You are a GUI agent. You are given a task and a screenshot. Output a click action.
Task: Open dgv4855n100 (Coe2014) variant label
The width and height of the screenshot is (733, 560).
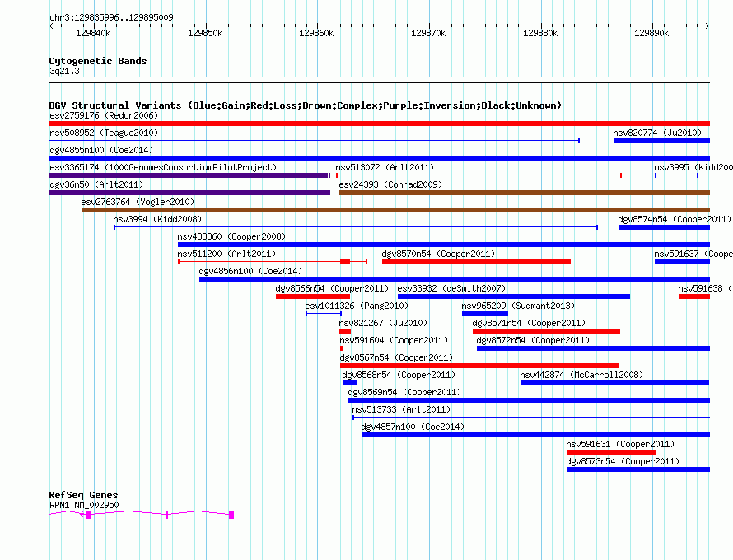coord(101,150)
